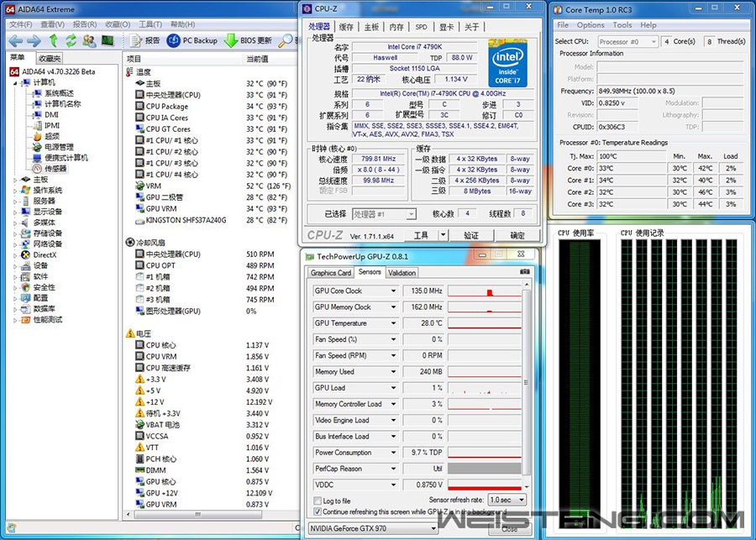This screenshot has height=540, width=756.
Task: Click the Intel Core i7 logo in CPU-Z
Action: click(x=507, y=63)
